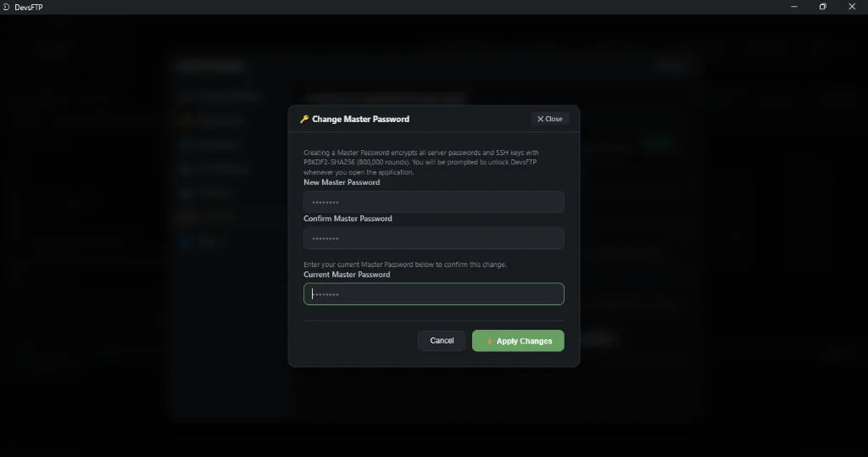Close the DevsFTP application window
The width and height of the screenshot is (868, 457).
pyautogui.click(x=852, y=7)
